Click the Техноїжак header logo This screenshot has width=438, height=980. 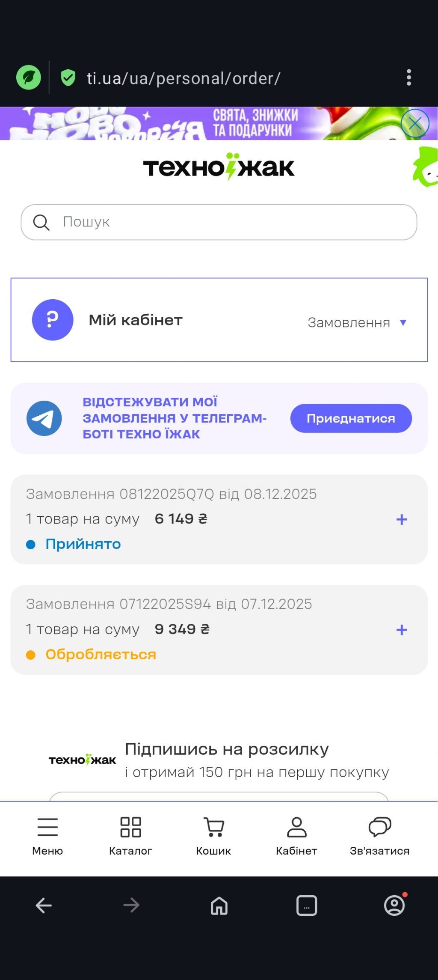click(x=219, y=167)
